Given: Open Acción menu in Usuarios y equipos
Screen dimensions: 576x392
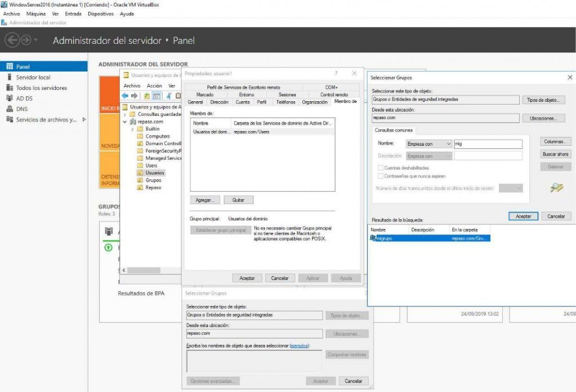Looking at the screenshot, I should pos(154,85).
